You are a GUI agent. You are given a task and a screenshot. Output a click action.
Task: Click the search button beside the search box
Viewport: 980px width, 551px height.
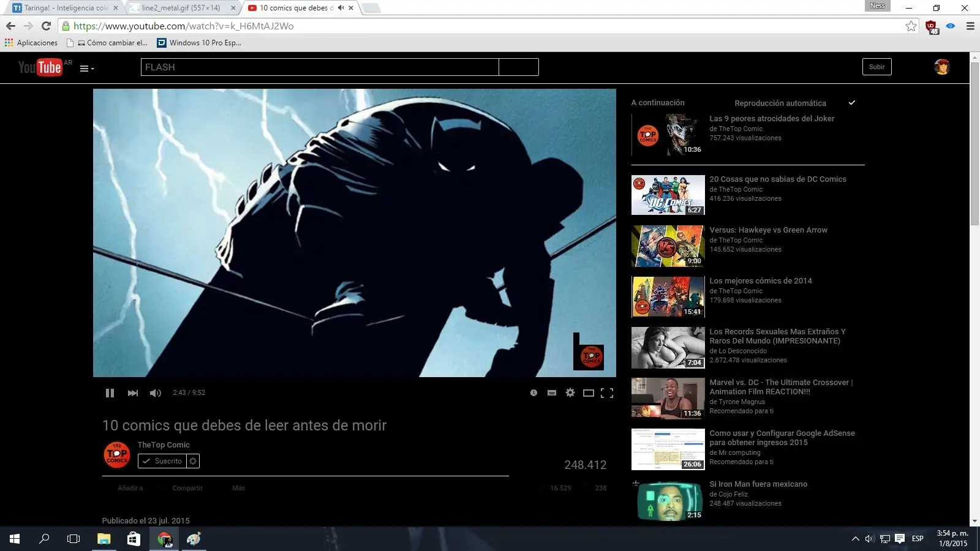519,67
